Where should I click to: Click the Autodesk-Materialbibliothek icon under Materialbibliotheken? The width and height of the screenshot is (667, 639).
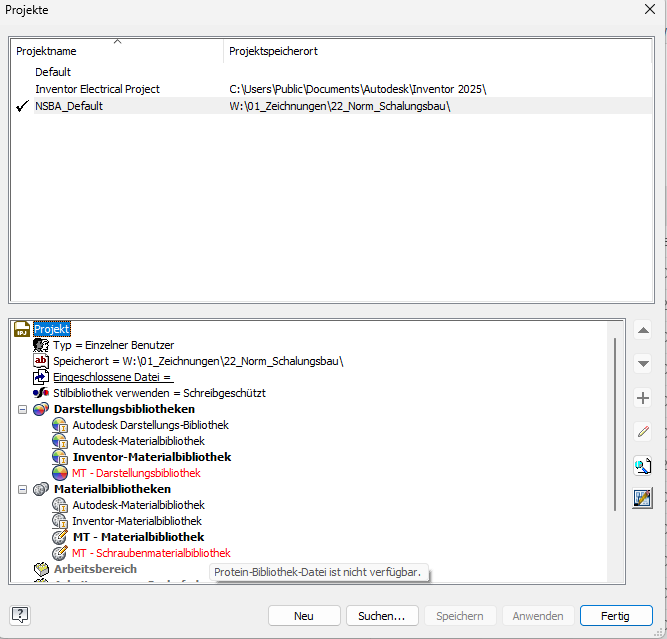pos(60,505)
